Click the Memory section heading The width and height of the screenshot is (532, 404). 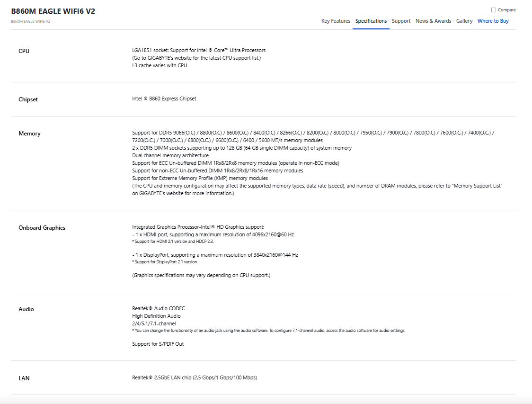click(29, 134)
